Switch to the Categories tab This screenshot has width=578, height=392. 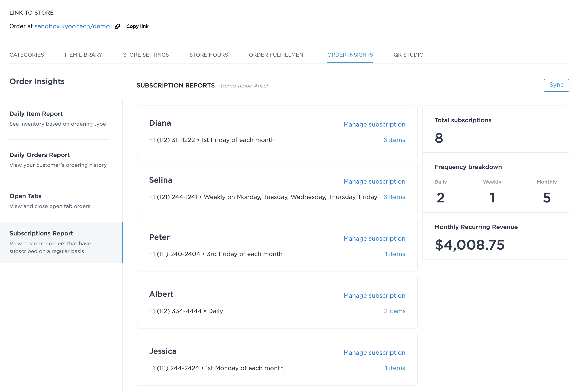click(x=27, y=55)
